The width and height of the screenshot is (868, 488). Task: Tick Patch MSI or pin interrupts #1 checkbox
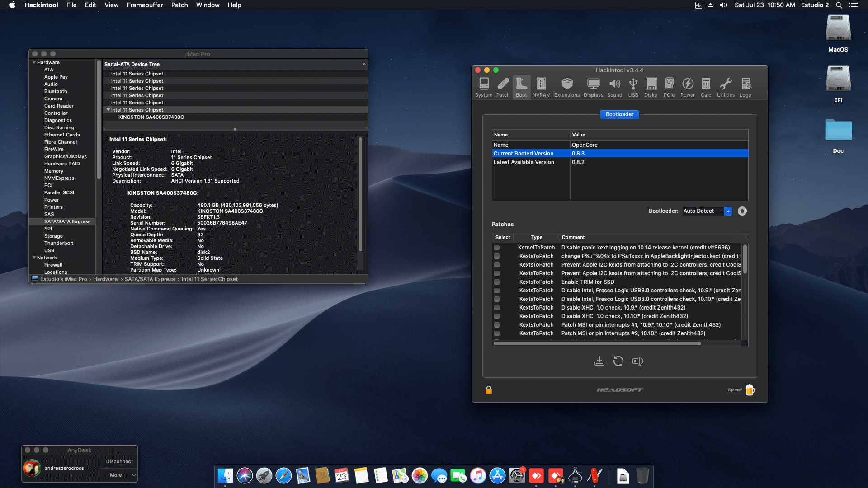tap(497, 325)
